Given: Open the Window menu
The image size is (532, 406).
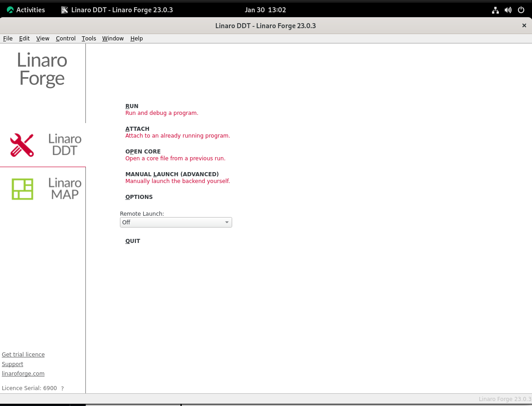Looking at the screenshot, I should [x=113, y=38].
